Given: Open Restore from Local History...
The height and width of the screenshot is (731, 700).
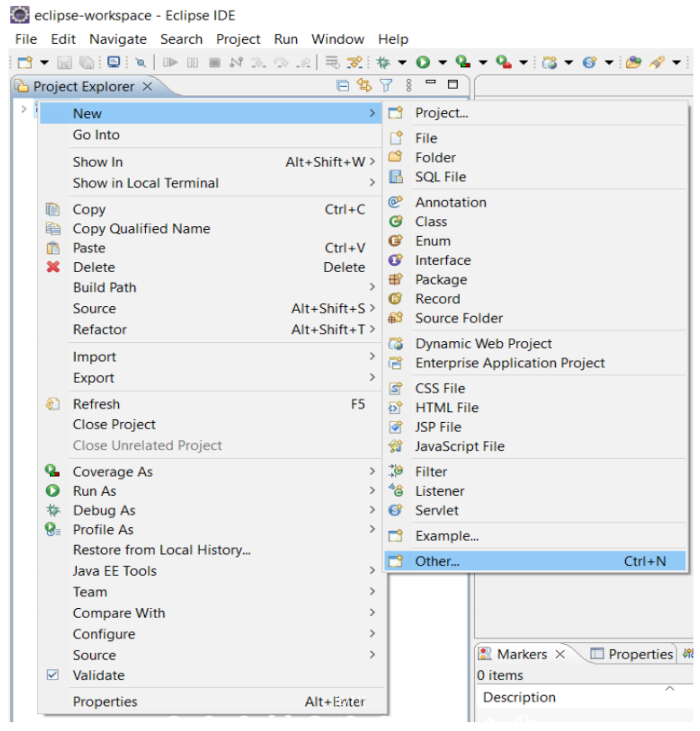Looking at the screenshot, I should (x=210, y=550).
